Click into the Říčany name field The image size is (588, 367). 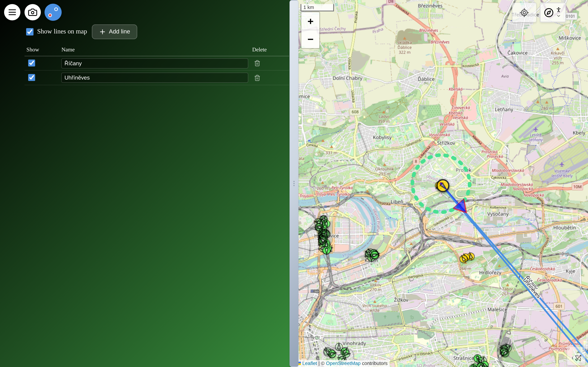click(x=155, y=63)
